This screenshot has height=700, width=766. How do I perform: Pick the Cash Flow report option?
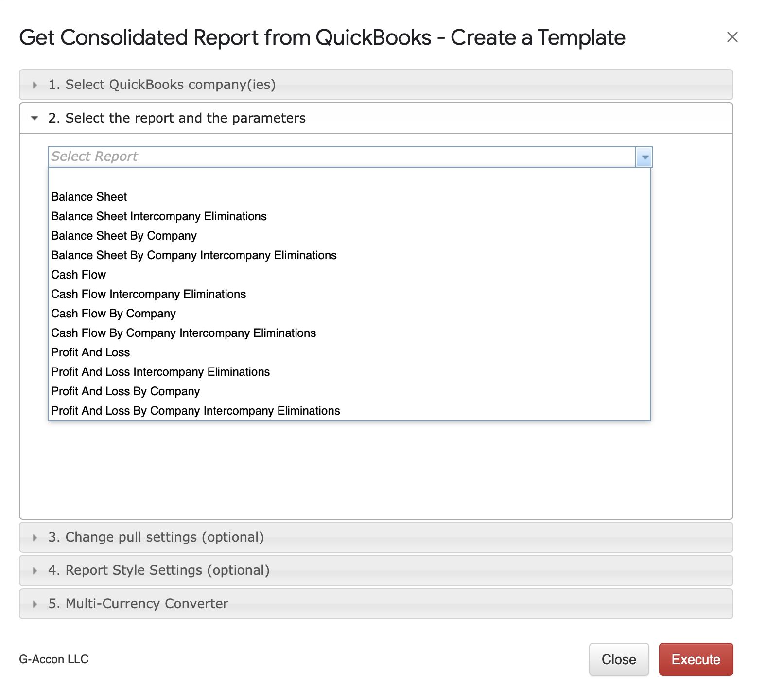pos(349,275)
